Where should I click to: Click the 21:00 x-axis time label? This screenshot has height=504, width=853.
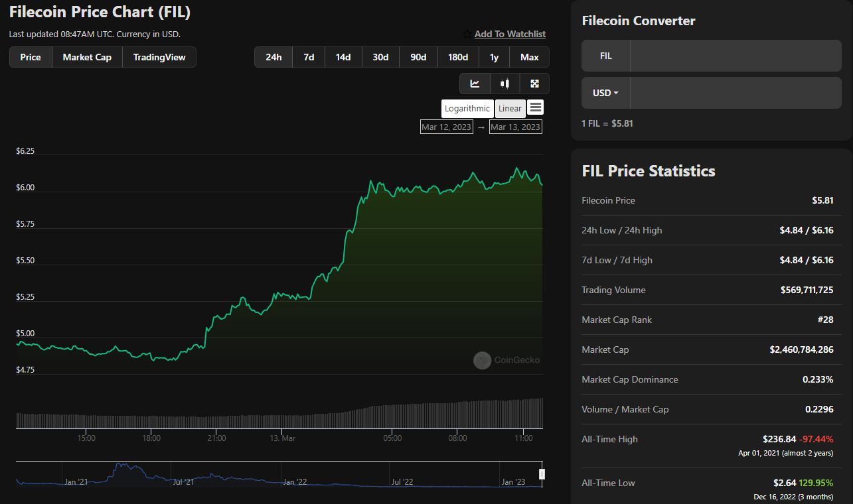[x=216, y=438]
